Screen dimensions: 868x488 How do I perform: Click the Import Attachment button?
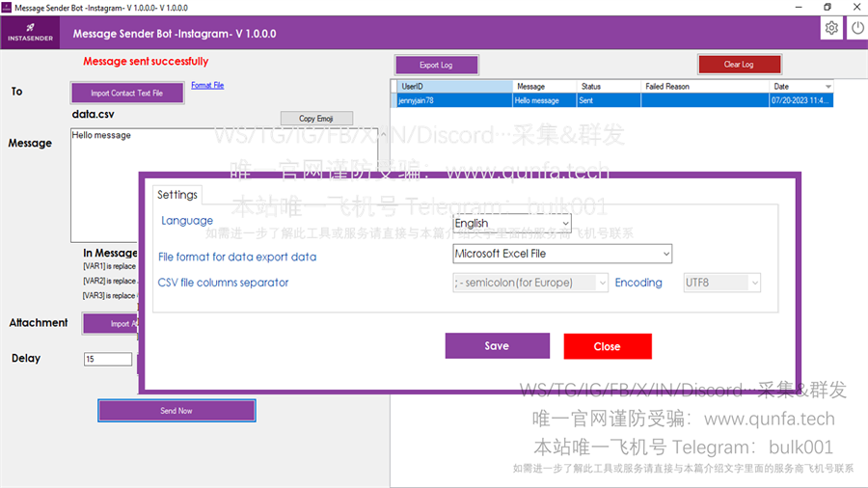111,324
